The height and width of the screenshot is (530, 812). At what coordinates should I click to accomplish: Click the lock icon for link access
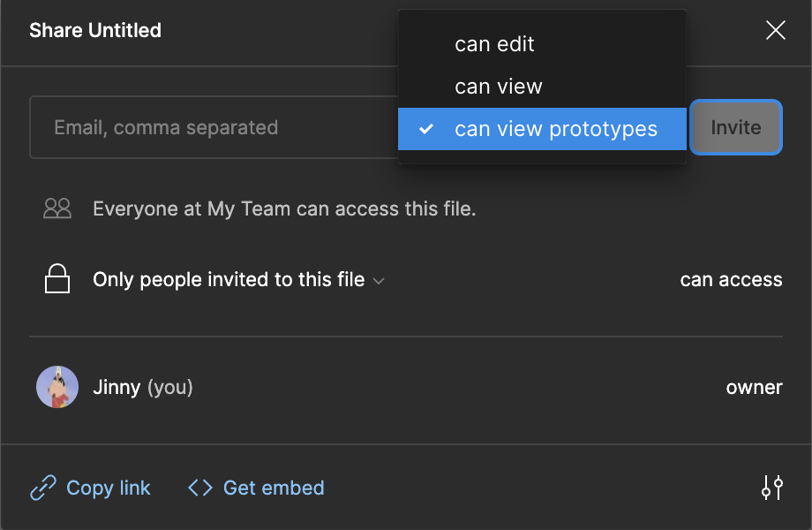tap(57, 279)
